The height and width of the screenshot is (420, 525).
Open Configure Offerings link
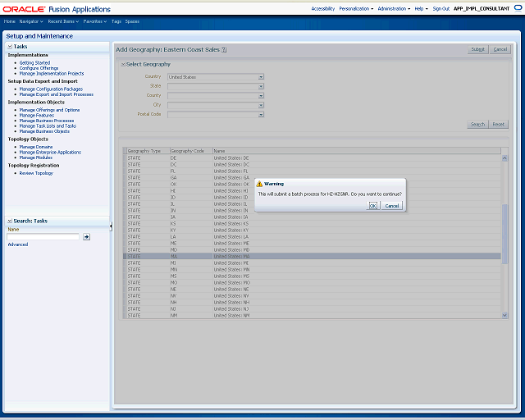click(x=39, y=68)
